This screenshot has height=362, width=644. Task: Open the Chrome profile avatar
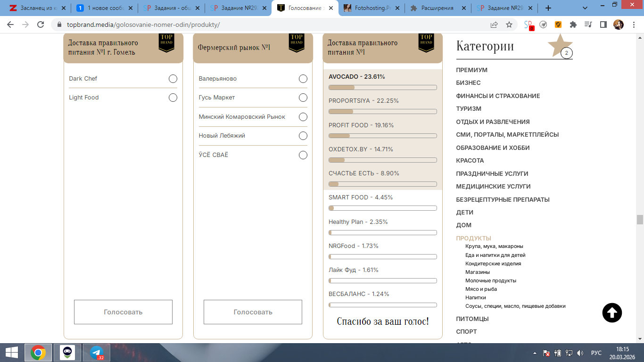[618, 25]
